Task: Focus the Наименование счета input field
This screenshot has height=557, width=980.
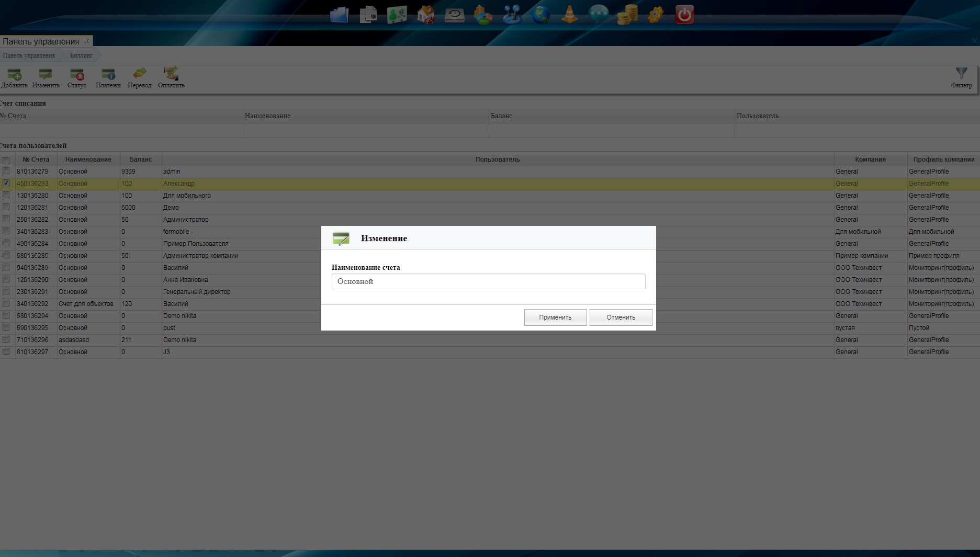Action: [488, 281]
